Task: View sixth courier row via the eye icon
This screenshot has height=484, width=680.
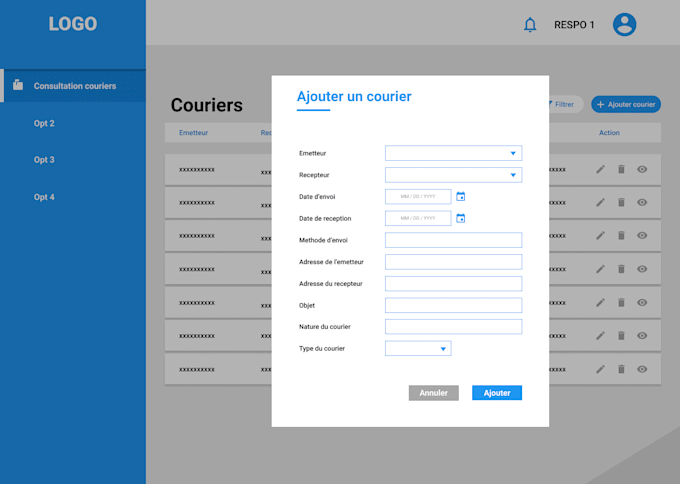Action: pyautogui.click(x=642, y=336)
